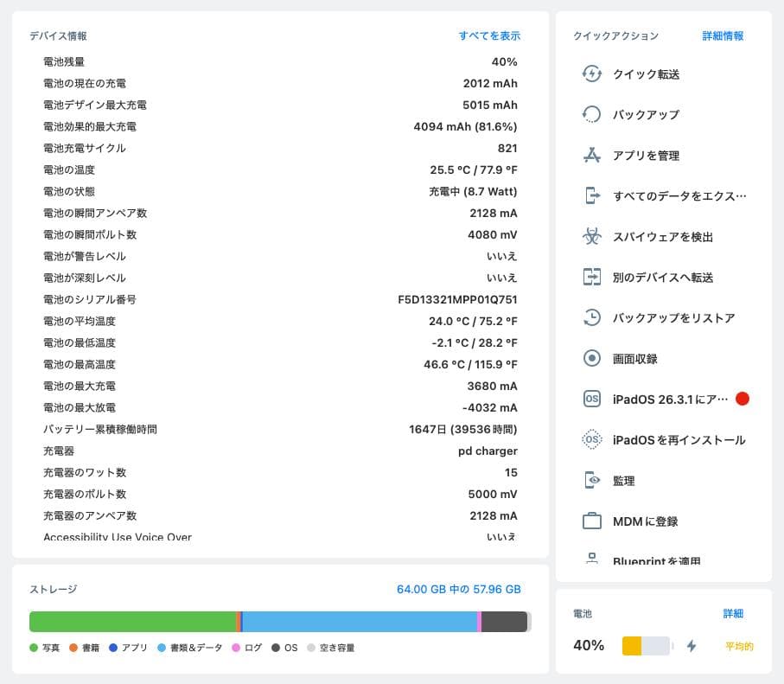784x684 pixels.
Task: Click the red update notification dot
Action: click(x=742, y=399)
